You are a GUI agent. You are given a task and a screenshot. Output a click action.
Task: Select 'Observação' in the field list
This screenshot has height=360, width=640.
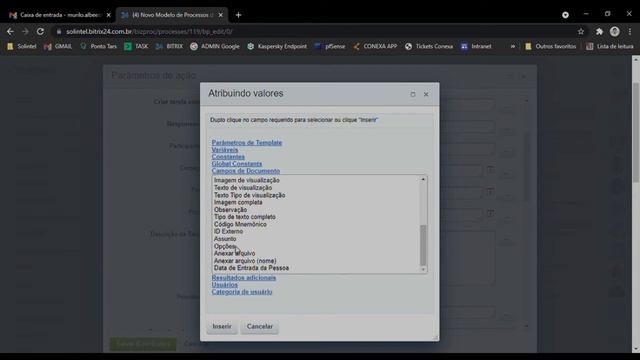[230, 210]
